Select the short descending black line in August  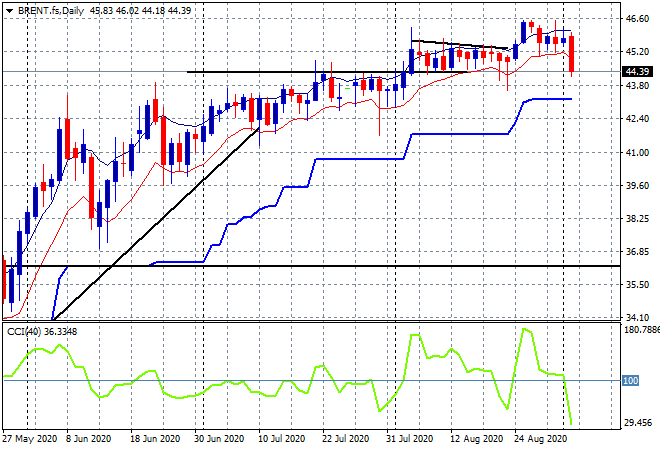[x=460, y=44]
